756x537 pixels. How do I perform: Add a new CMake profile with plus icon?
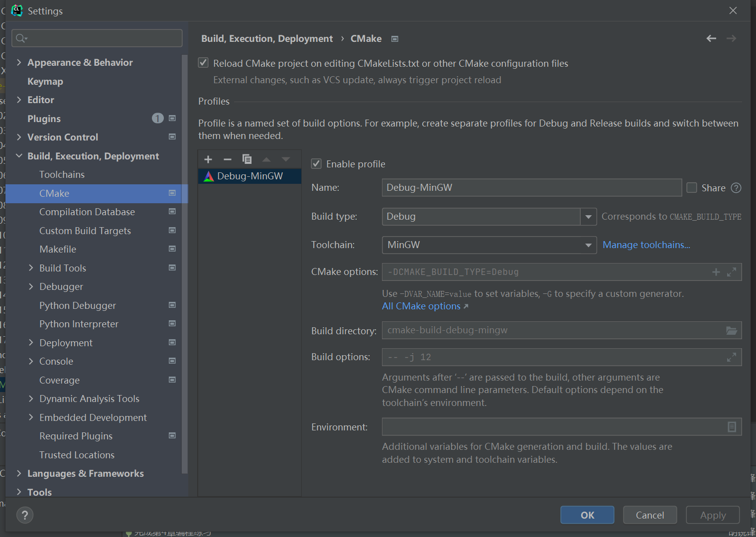coord(208,159)
